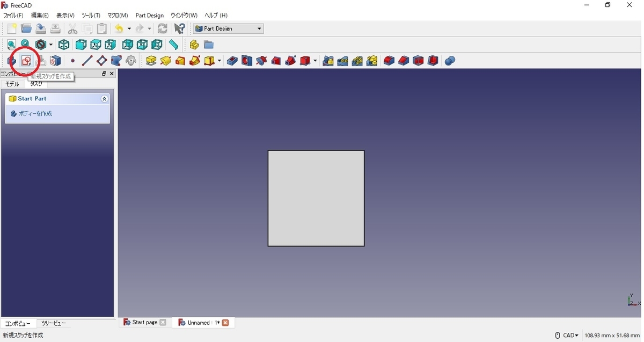This screenshot has height=342, width=644.
Task: Open the ファイル(F) menu
Action: [13, 16]
